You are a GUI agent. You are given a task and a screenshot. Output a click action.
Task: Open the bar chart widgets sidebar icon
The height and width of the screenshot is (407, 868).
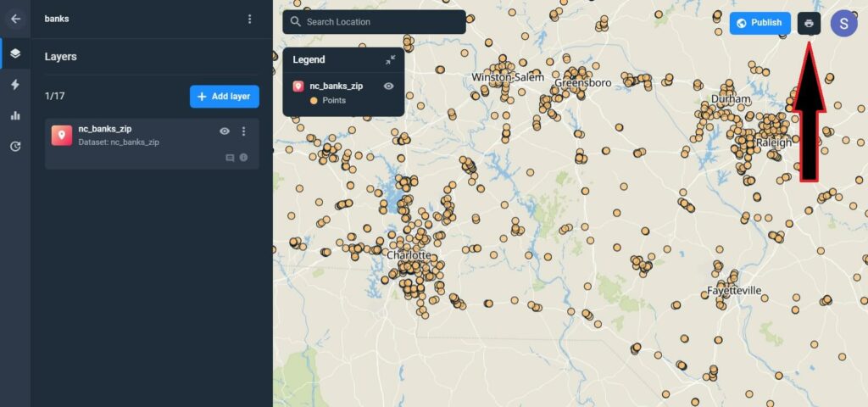pyautogui.click(x=15, y=115)
